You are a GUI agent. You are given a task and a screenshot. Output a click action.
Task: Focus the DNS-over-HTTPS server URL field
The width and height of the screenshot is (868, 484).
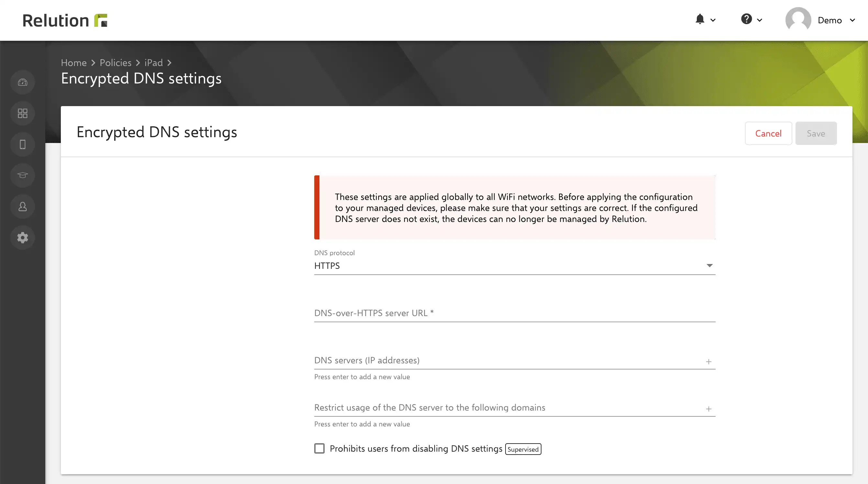(515, 313)
